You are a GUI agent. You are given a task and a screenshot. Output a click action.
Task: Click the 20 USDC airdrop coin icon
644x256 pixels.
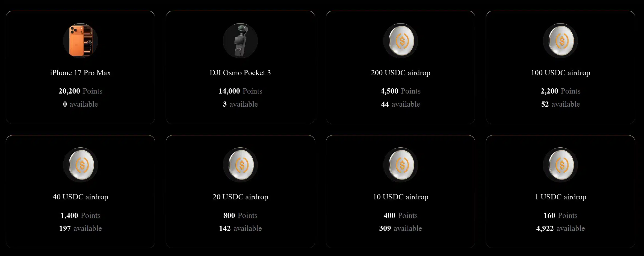click(x=240, y=164)
